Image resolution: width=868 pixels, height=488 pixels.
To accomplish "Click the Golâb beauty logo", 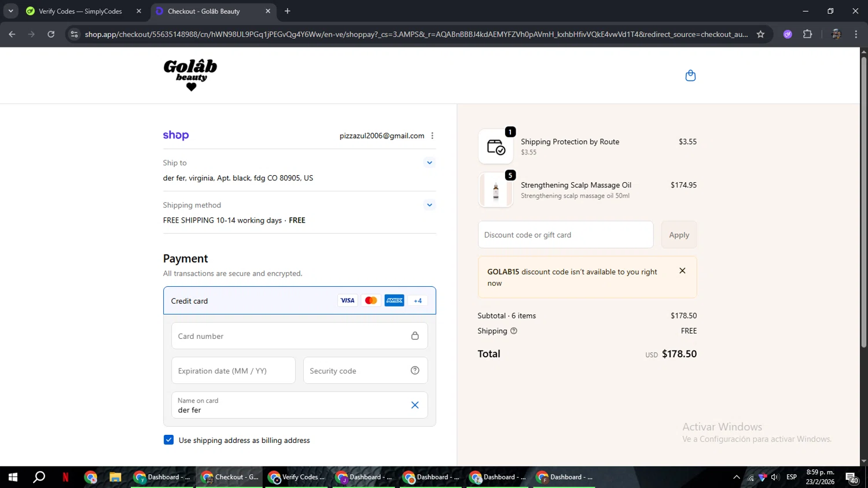I will click(x=190, y=75).
